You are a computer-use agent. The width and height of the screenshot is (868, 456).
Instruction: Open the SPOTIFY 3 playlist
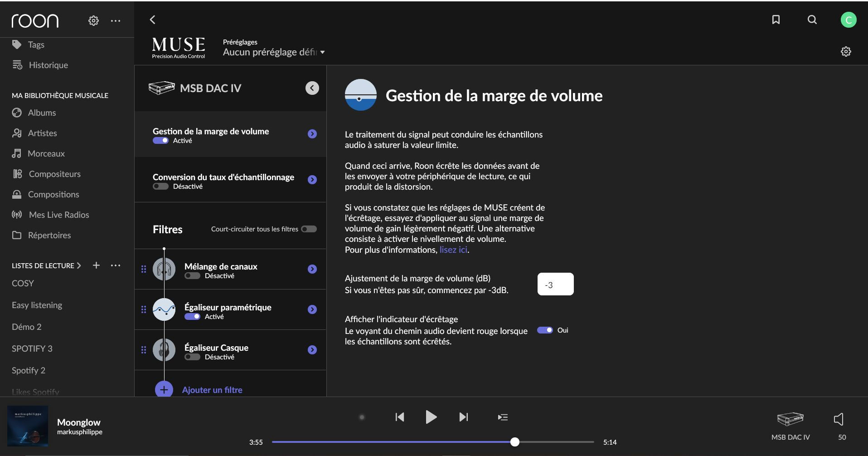click(x=32, y=348)
